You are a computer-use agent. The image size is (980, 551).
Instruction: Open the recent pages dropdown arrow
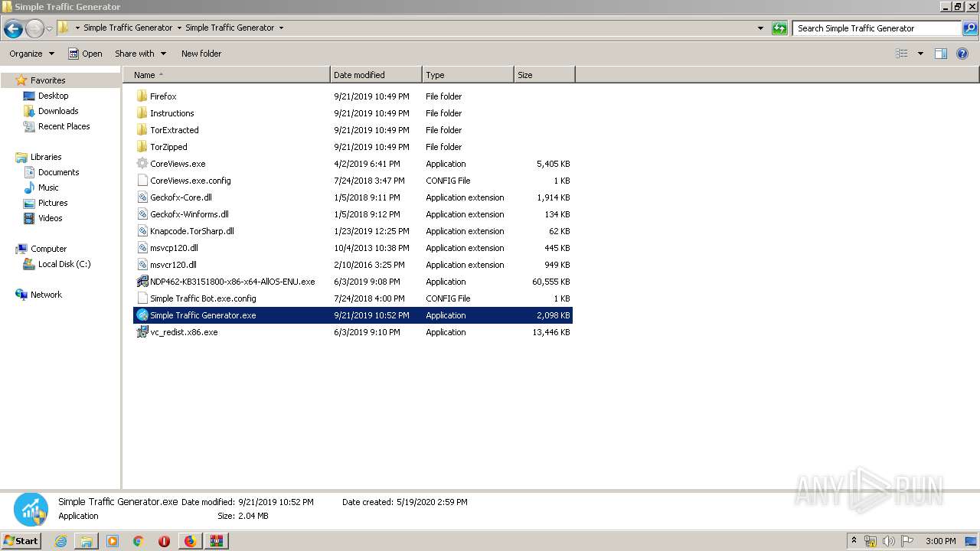coord(49,29)
